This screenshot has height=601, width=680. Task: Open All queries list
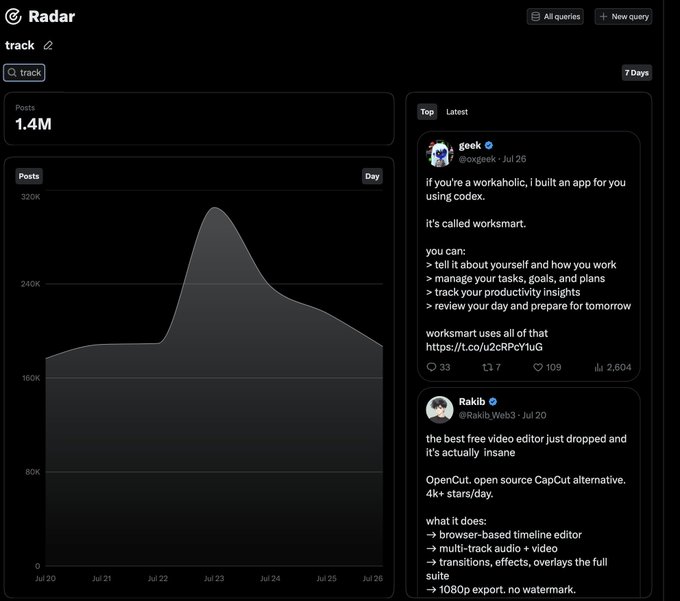point(555,16)
